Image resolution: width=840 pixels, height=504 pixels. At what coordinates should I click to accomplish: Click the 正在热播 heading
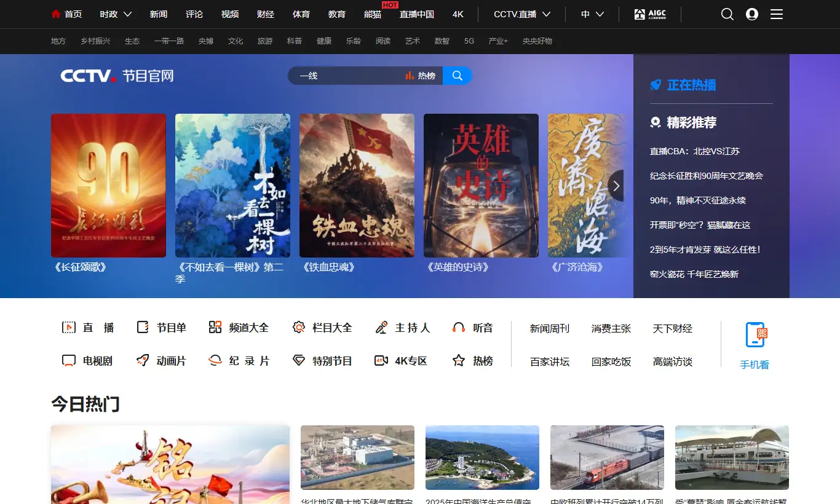coord(691,85)
